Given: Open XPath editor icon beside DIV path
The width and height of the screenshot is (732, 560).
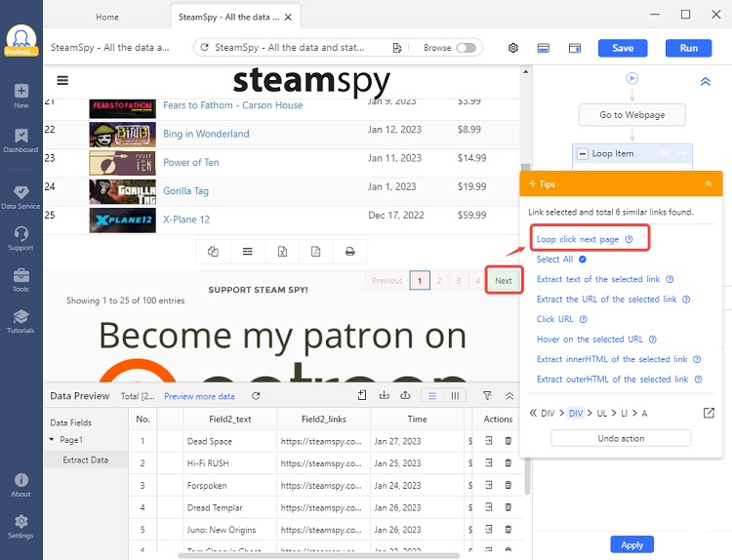Looking at the screenshot, I should [x=709, y=413].
